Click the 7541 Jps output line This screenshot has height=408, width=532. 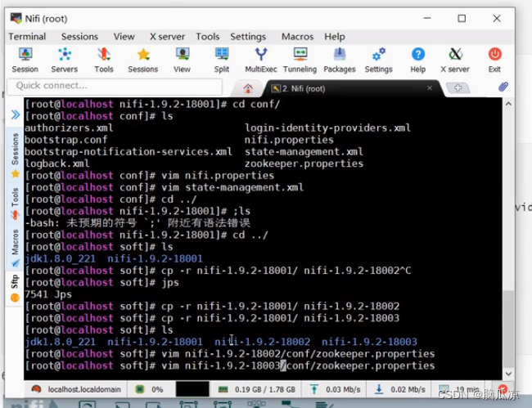coord(48,294)
